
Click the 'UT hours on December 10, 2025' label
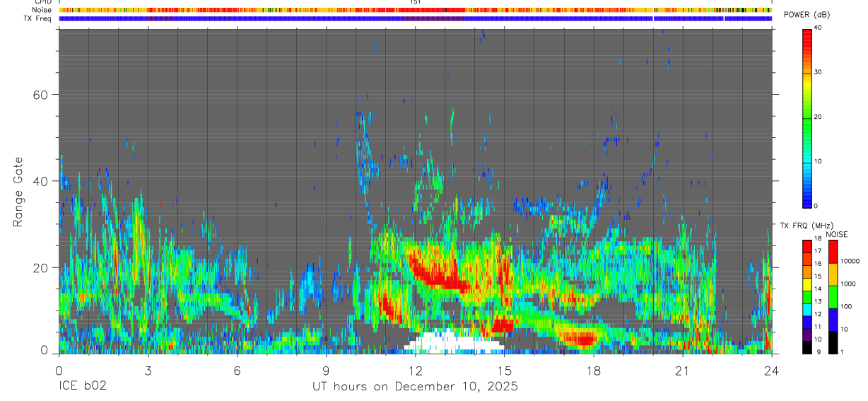(415, 387)
